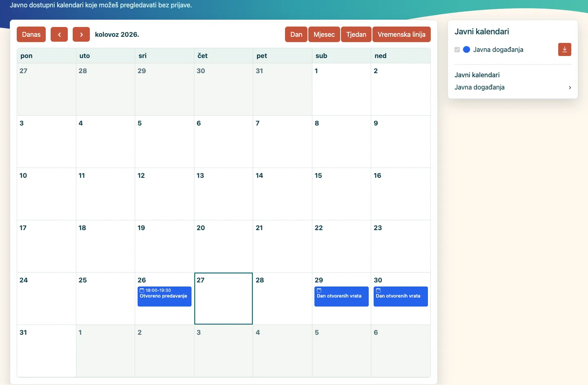Click the 'Javni kalendari' panel heading

pyautogui.click(x=482, y=31)
